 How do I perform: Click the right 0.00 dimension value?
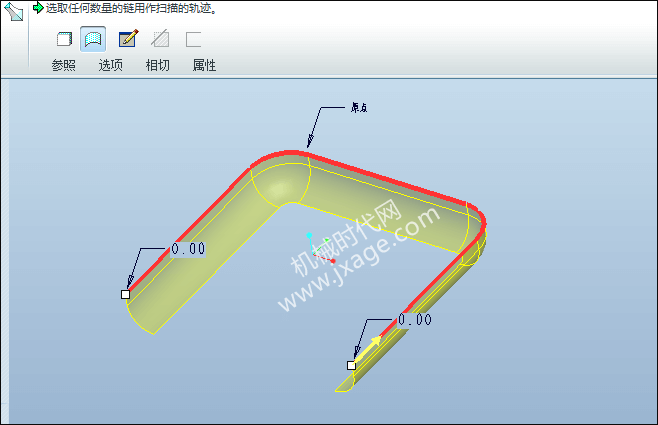click(x=415, y=320)
